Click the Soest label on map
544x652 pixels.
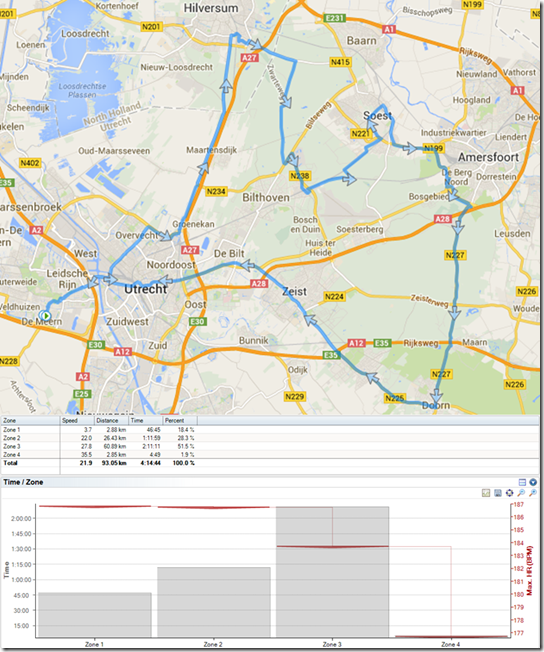[x=378, y=115]
